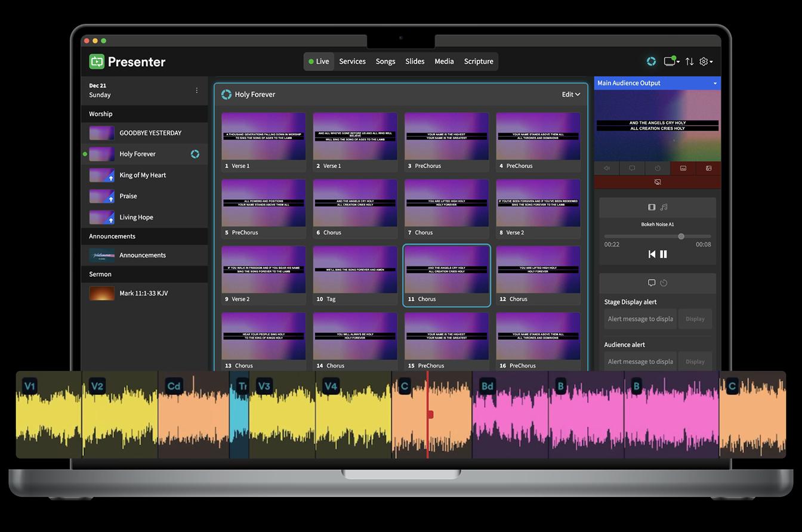The width and height of the screenshot is (802, 532).
Task: Click the Cd section marker in waveform
Action: [174, 386]
